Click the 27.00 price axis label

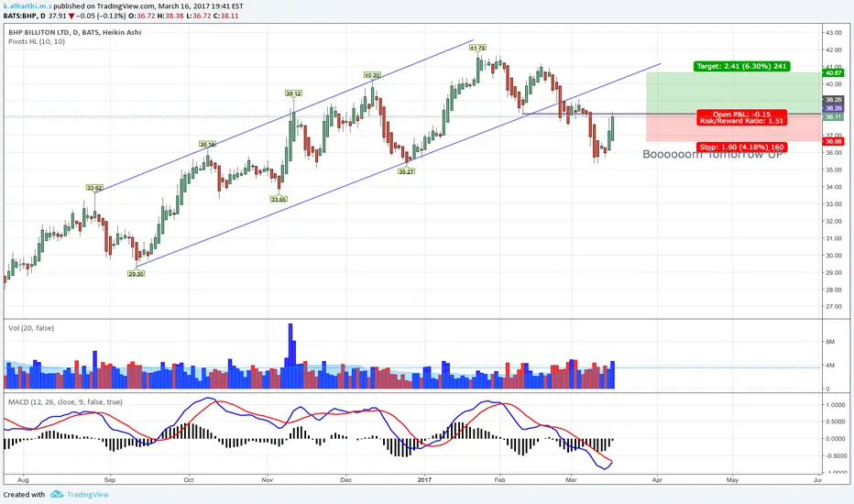[x=833, y=307]
